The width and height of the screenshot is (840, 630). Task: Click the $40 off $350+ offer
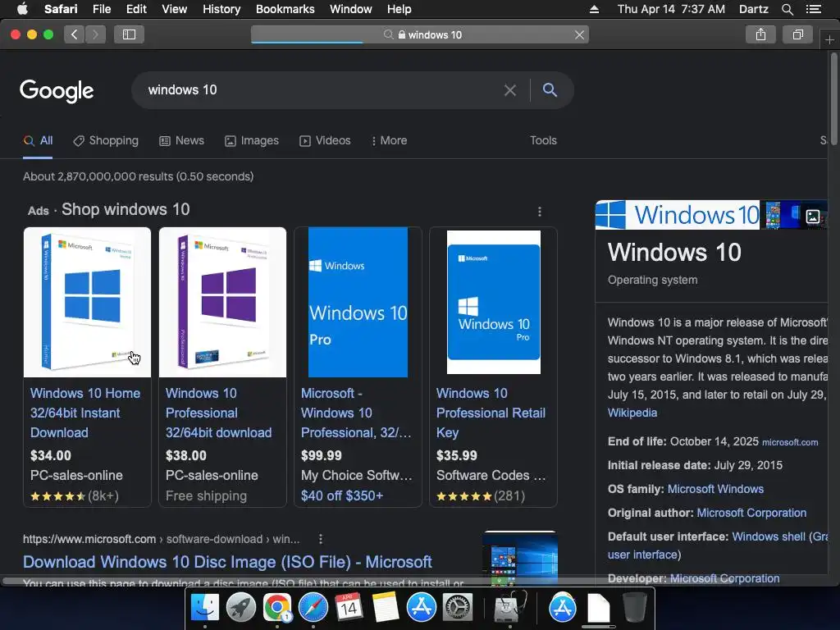point(342,495)
